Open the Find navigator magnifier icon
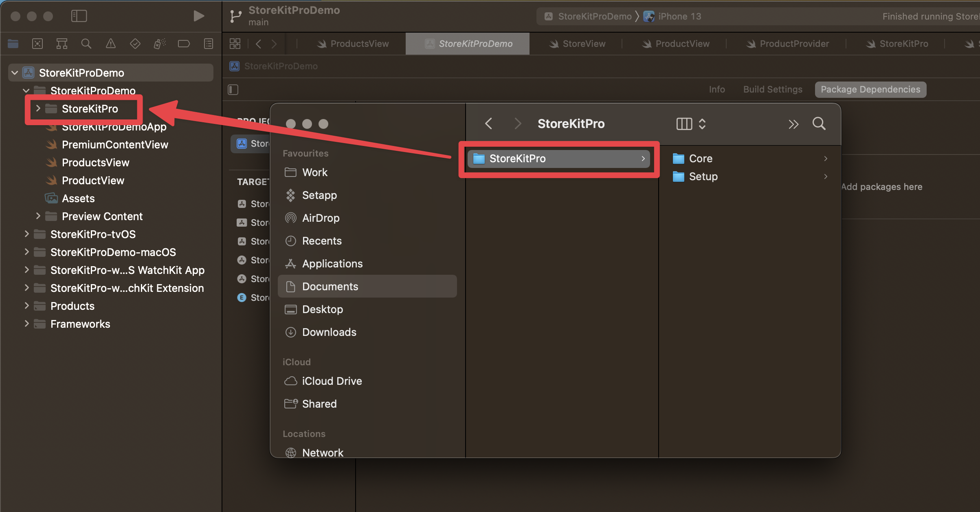The image size is (980, 512). [x=86, y=44]
